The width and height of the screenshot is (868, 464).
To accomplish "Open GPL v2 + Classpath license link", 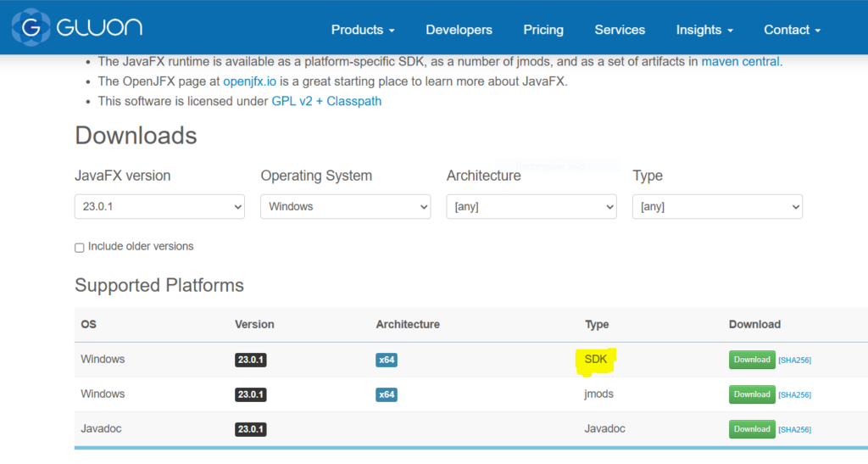I will coord(326,101).
